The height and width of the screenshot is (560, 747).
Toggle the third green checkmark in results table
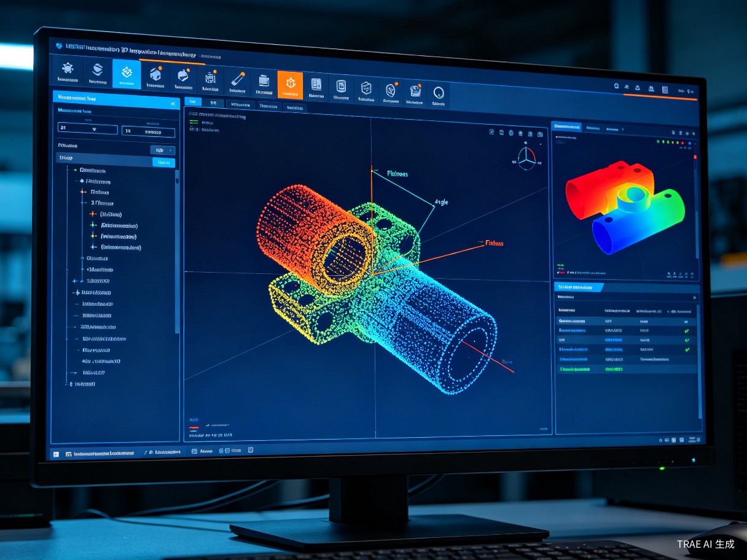pyautogui.click(x=687, y=350)
